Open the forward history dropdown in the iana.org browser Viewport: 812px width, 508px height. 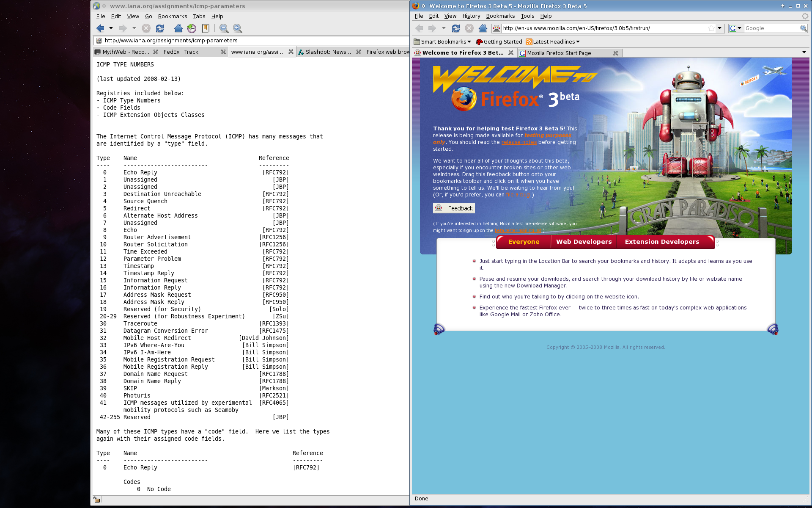[134, 28]
